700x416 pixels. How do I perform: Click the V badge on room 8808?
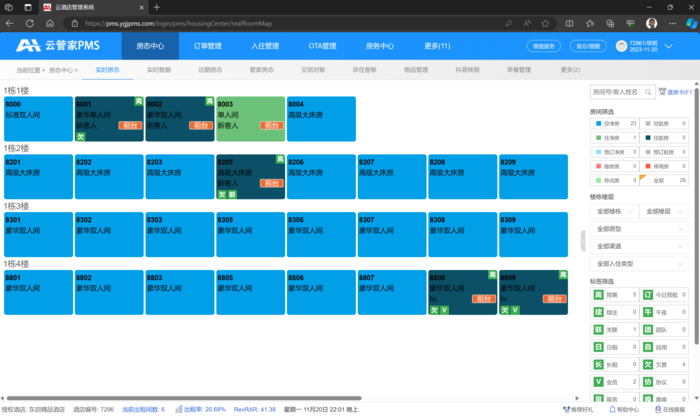(444, 310)
